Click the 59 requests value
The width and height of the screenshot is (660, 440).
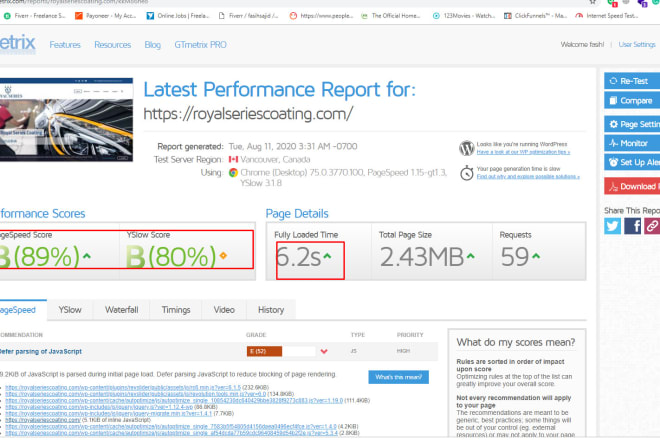515,256
